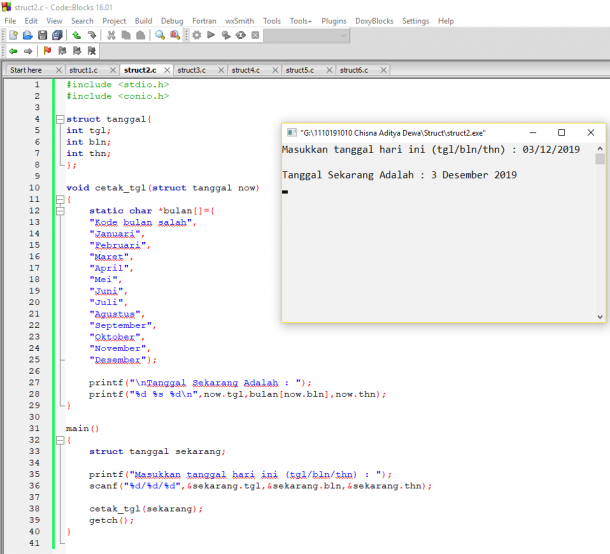This screenshot has width=610, height=554.
Task: Click the console scrollbar thumb
Action: (600, 159)
